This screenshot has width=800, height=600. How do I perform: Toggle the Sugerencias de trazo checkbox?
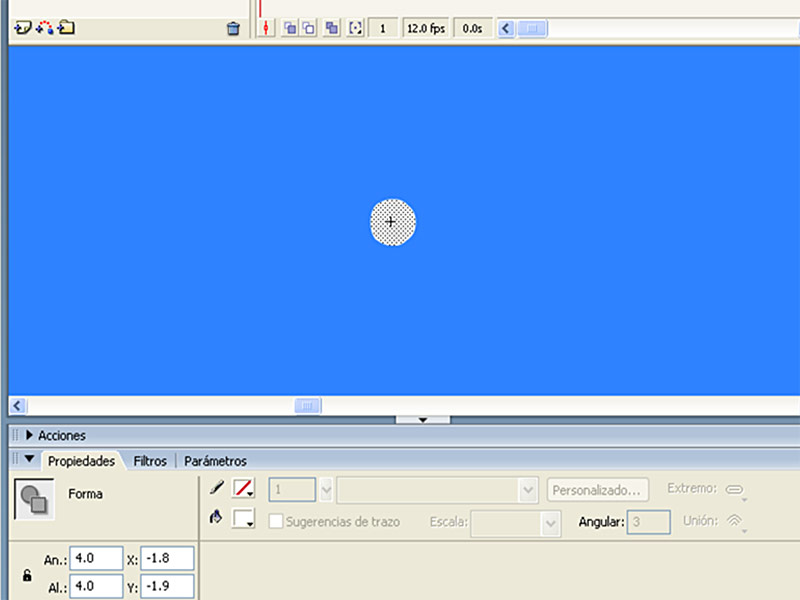point(276,521)
